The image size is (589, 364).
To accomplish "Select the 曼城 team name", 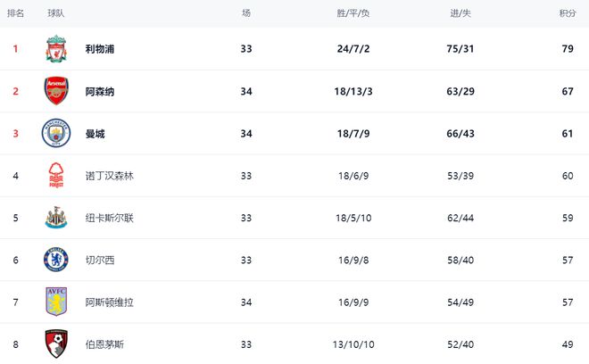I will pos(95,134).
